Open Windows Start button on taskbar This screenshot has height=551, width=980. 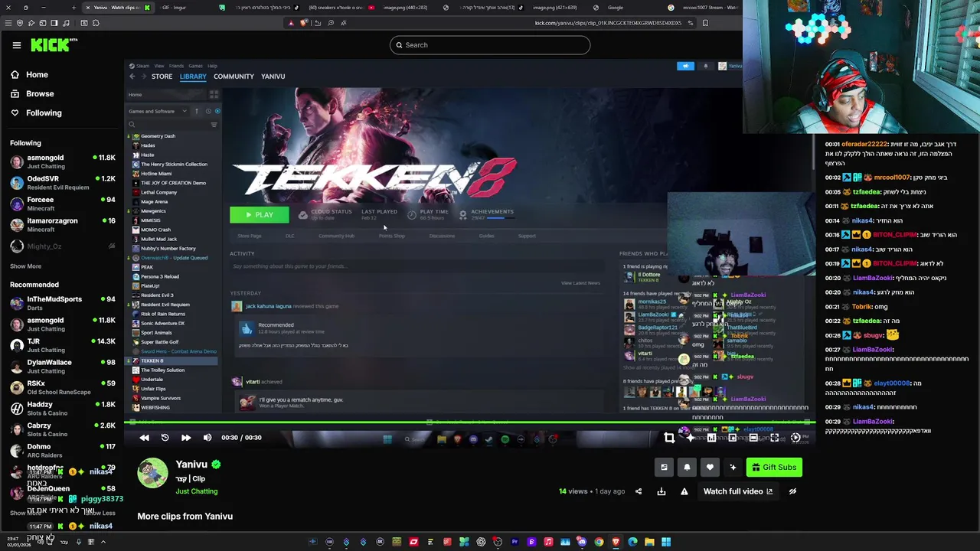(666, 542)
